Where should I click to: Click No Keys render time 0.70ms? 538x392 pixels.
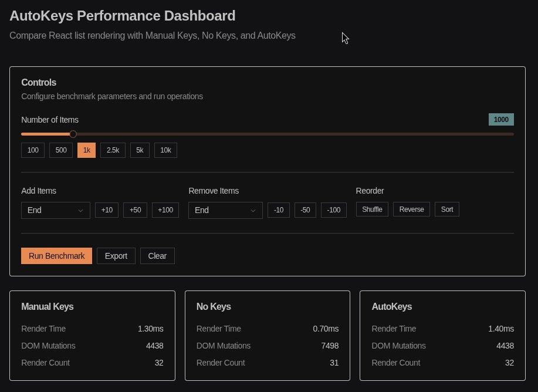pos(326,329)
